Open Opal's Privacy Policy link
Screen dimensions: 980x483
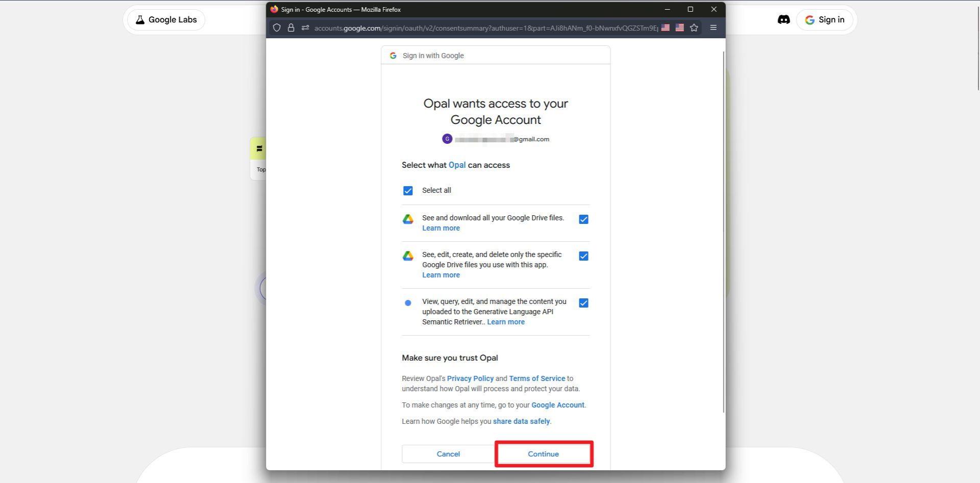pyautogui.click(x=470, y=378)
